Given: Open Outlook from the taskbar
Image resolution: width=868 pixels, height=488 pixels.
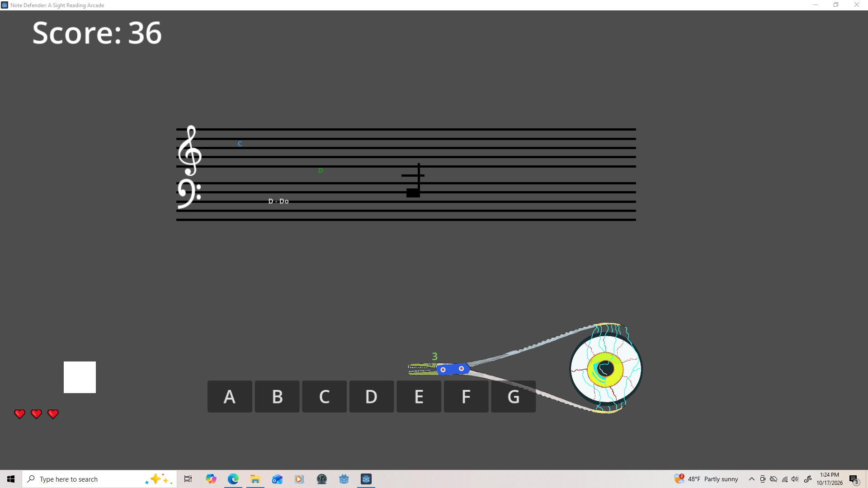Looking at the screenshot, I should [277, 479].
